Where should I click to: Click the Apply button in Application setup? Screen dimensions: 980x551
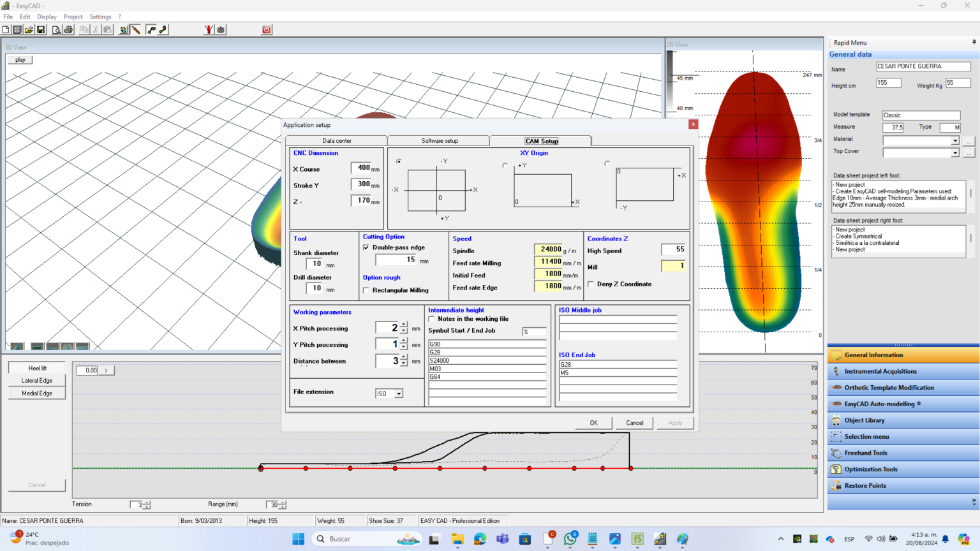[x=675, y=422]
